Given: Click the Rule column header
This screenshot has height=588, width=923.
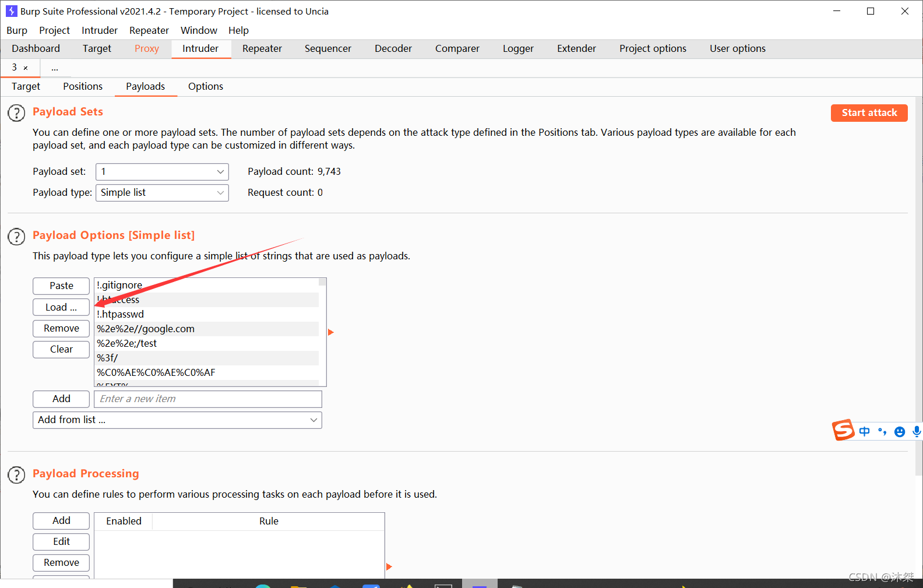Looking at the screenshot, I should point(269,522).
